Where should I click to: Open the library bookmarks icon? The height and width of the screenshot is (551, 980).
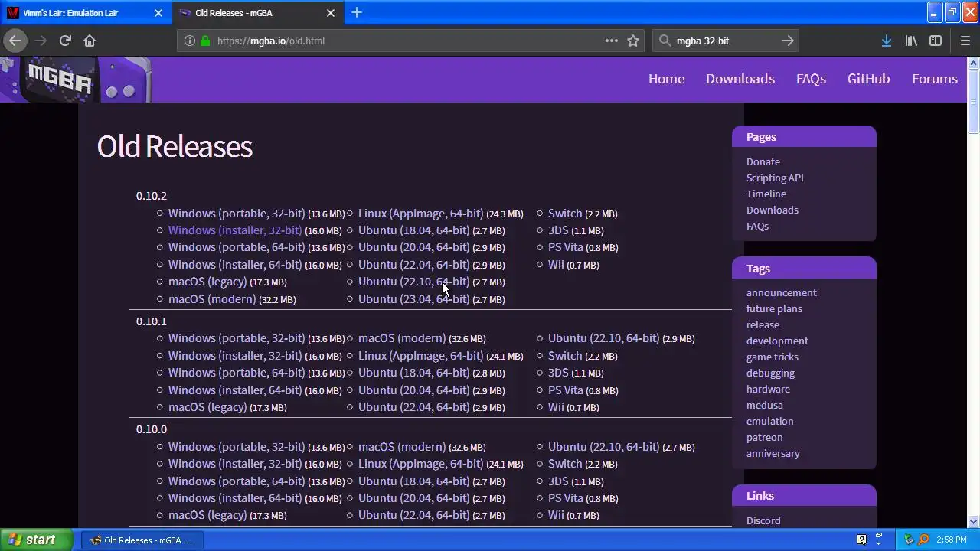point(911,41)
